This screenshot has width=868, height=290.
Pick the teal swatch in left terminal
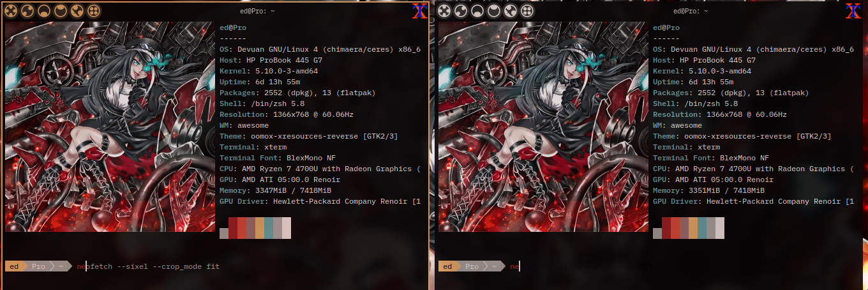269,228
